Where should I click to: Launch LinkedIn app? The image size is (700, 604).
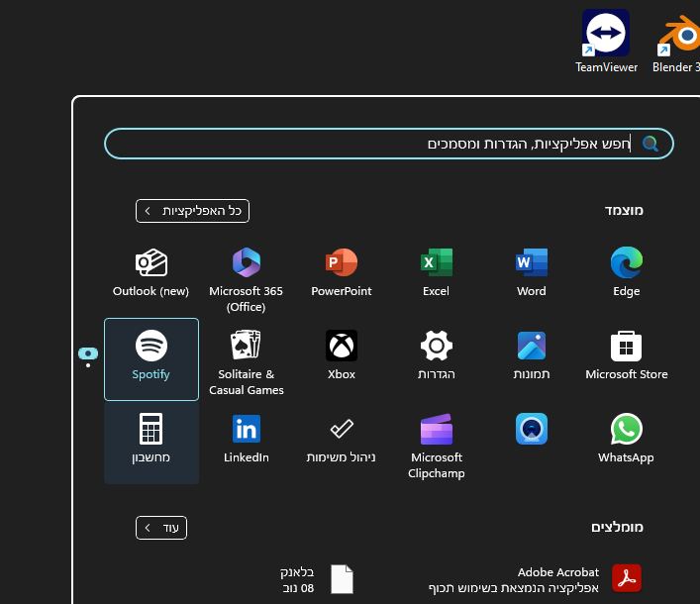(246, 439)
